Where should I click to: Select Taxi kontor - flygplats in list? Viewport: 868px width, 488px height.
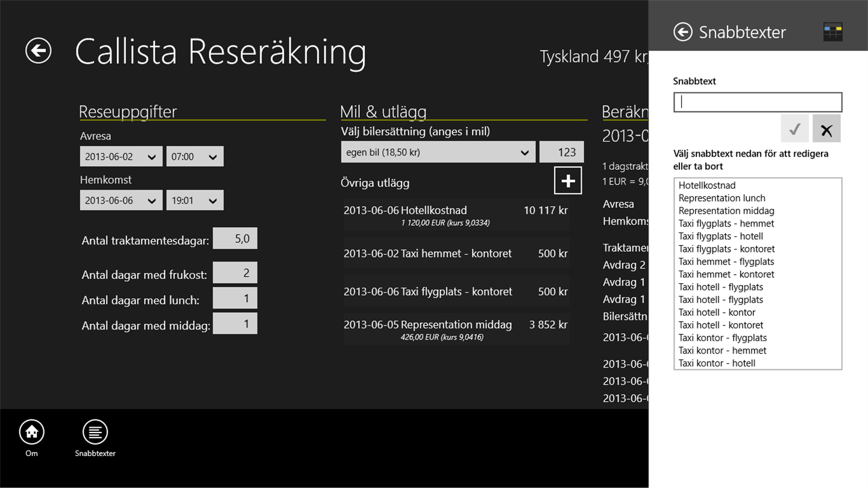(x=758, y=337)
